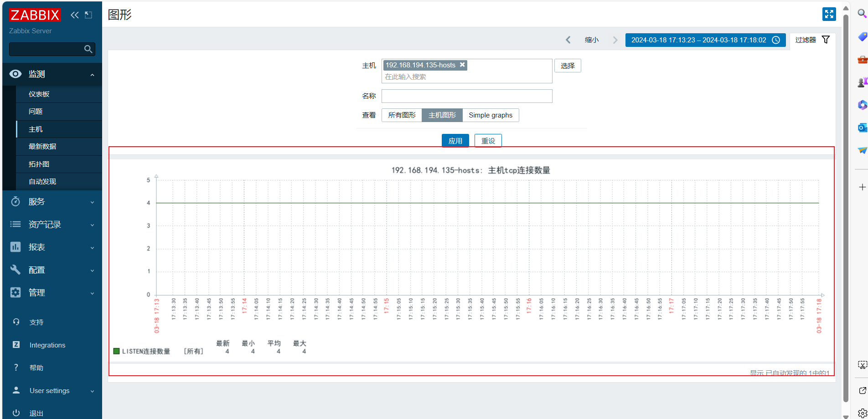Click 缩小 zoom out button
The width and height of the screenshot is (868, 419).
[x=592, y=40]
